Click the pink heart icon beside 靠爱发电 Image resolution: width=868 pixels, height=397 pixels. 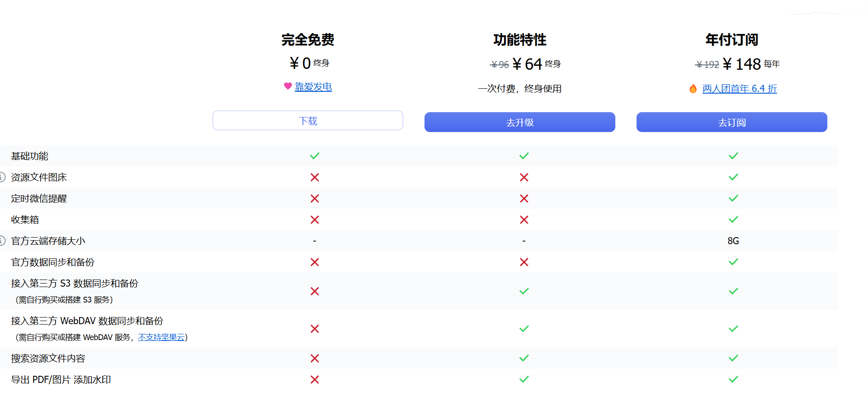[288, 86]
